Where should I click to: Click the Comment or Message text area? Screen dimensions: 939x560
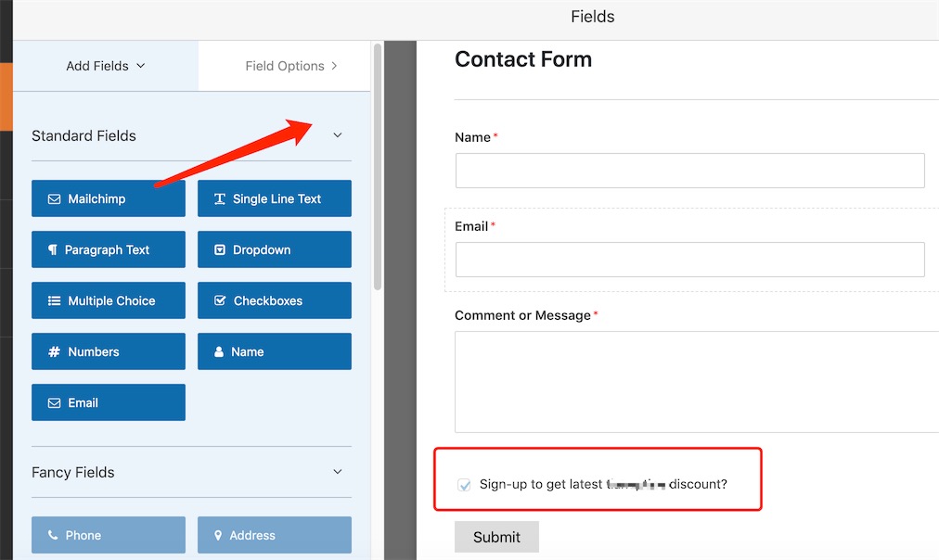[x=697, y=382]
